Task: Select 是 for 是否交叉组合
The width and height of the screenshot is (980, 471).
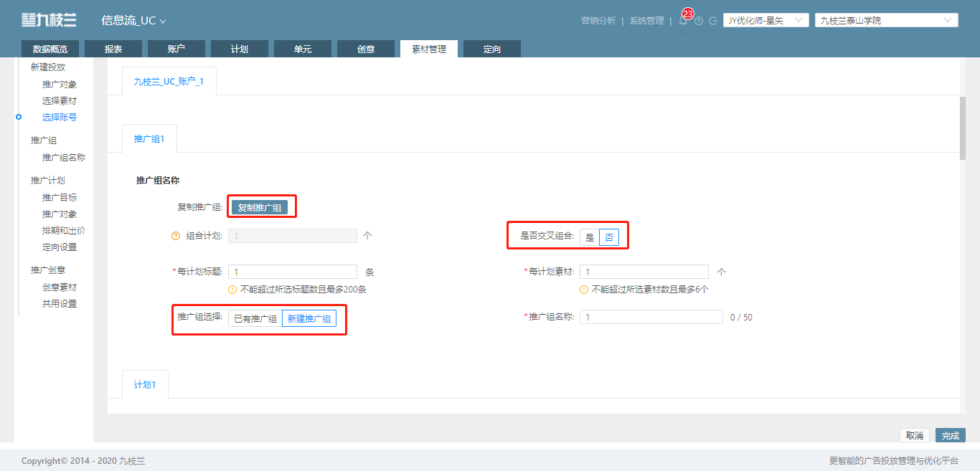Action: (x=590, y=237)
